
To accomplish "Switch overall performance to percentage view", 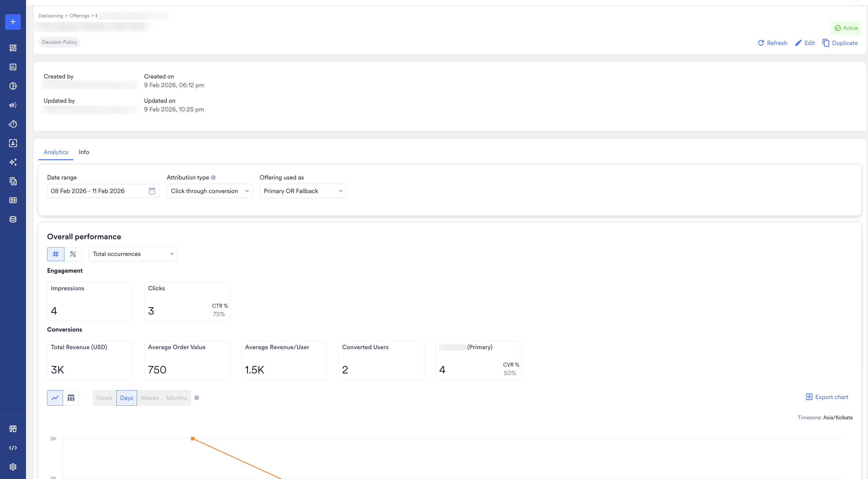I will [x=73, y=254].
